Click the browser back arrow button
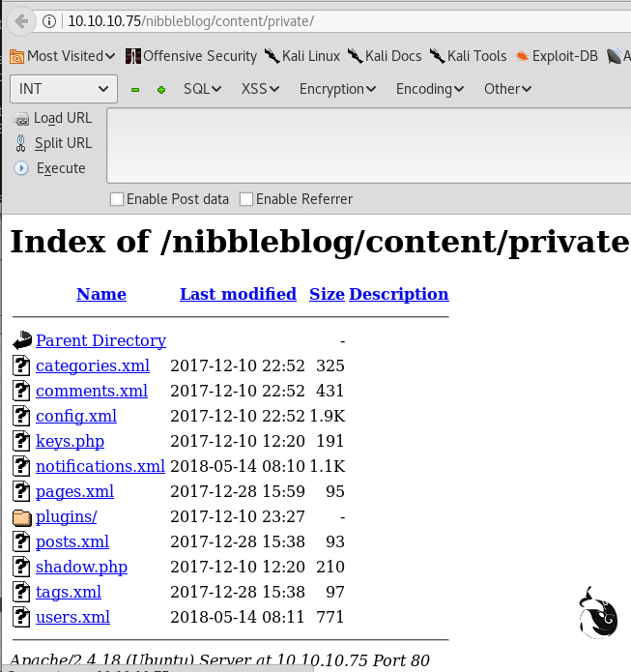 coord(21,21)
